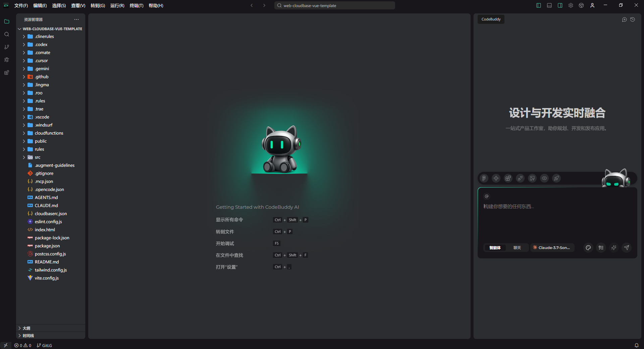Toggle the primary side bar layout
The width and height of the screenshot is (644, 349).
(538, 5)
